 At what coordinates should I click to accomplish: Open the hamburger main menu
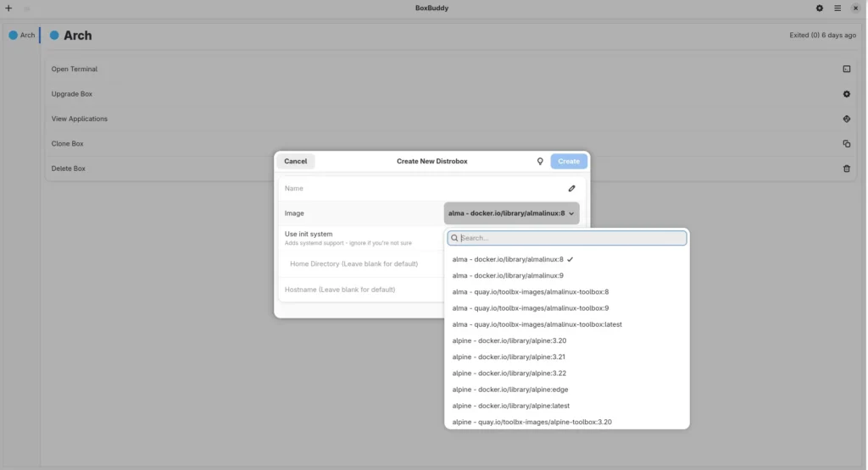tap(837, 8)
